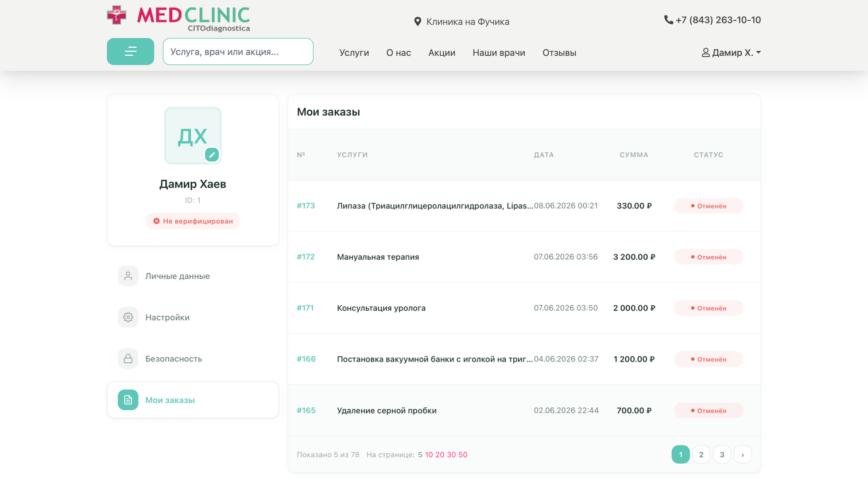The height and width of the screenshot is (493, 868).
Task: Click the 1 200.00 ₽ amount
Action: (634, 359)
